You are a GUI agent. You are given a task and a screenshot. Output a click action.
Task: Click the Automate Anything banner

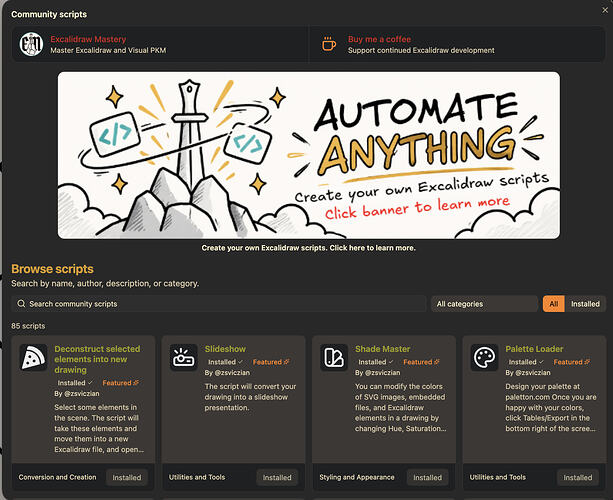pyautogui.click(x=308, y=155)
